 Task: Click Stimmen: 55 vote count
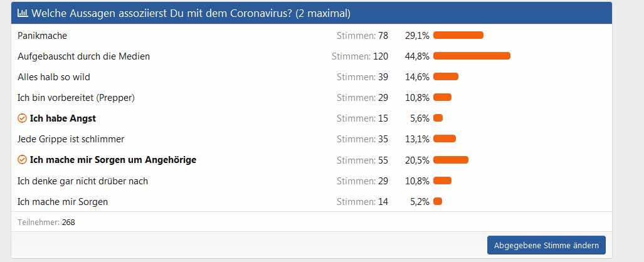pyautogui.click(x=362, y=160)
